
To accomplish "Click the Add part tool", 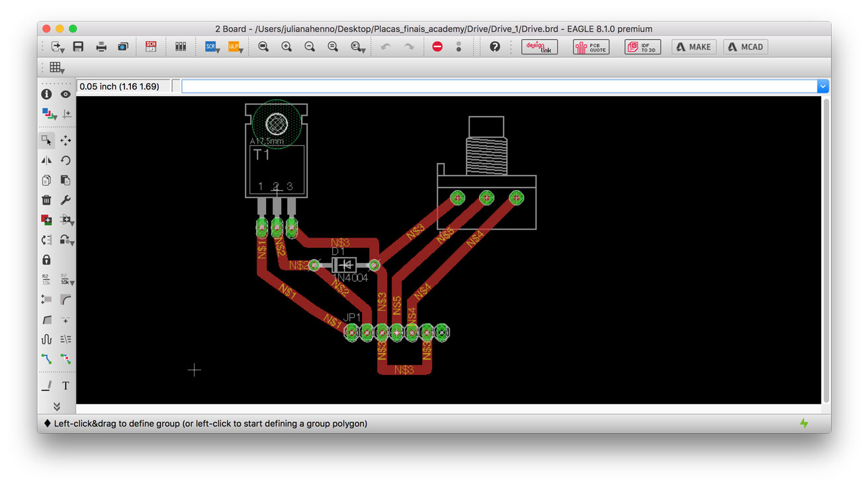I will (46, 220).
